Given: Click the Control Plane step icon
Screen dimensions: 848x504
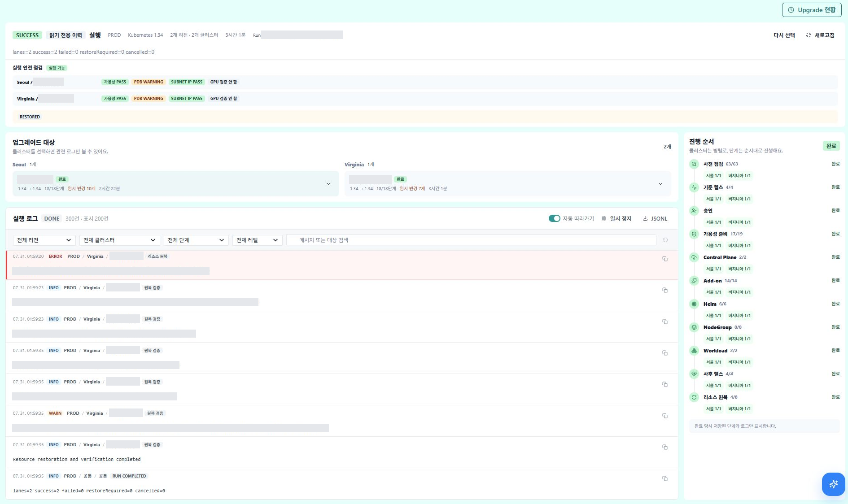Looking at the screenshot, I should tap(694, 257).
